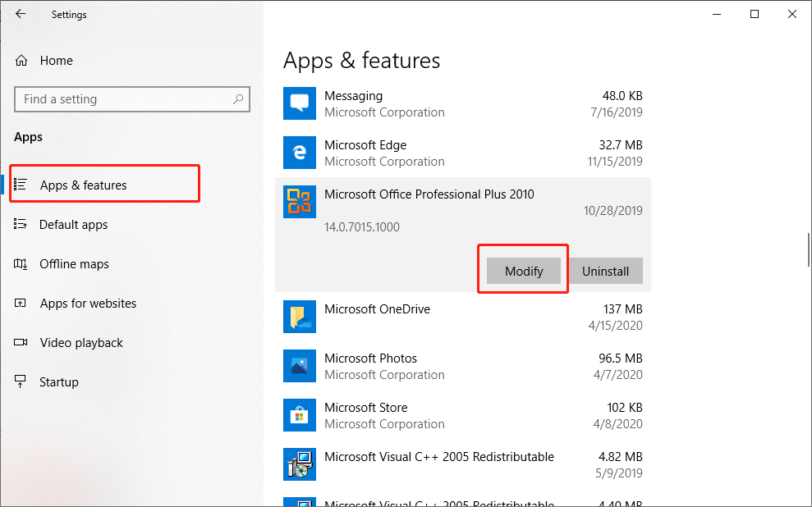This screenshot has width=812, height=507.
Task: Click the 32.7 MB Edge size
Action: click(x=621, y=145)
